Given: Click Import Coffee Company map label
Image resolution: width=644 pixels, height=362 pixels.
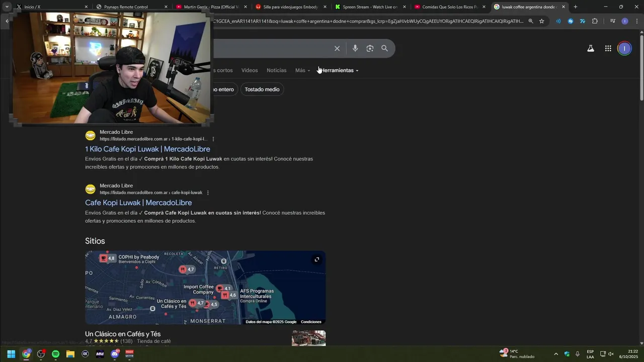Looking at the screenshot, I should tap(199, 290).
